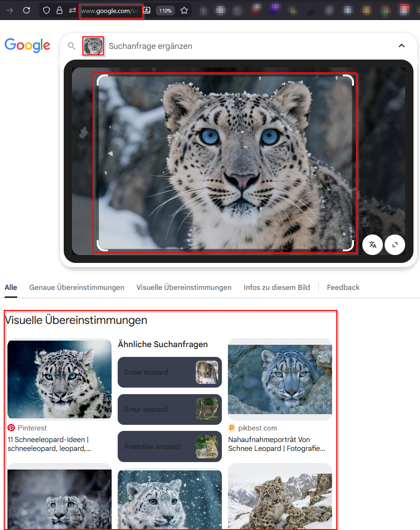Collapse the image panel with the chevron
Image resolution: width=420 pixels, height=530 pixels.
tap(402, 46)
